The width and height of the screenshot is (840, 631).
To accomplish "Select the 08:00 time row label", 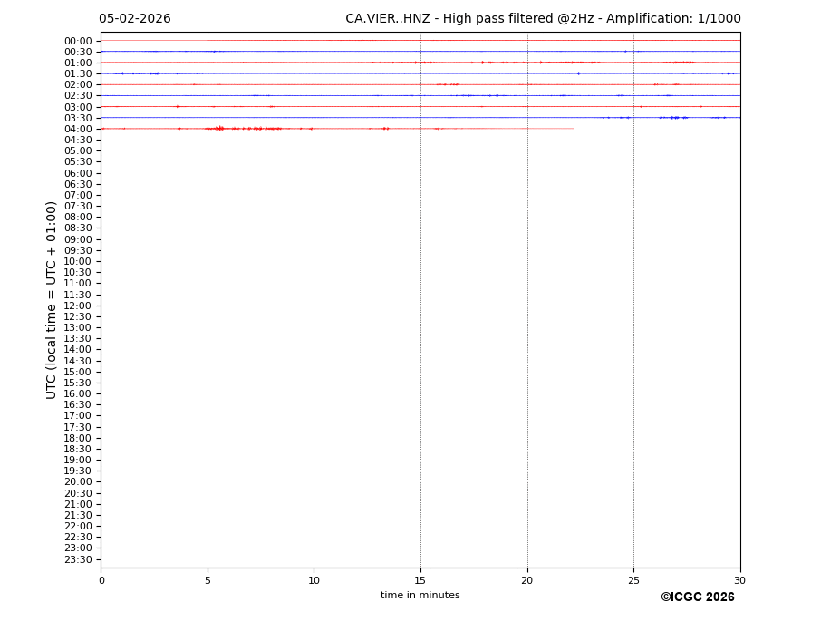I will [x=78, y=217].
